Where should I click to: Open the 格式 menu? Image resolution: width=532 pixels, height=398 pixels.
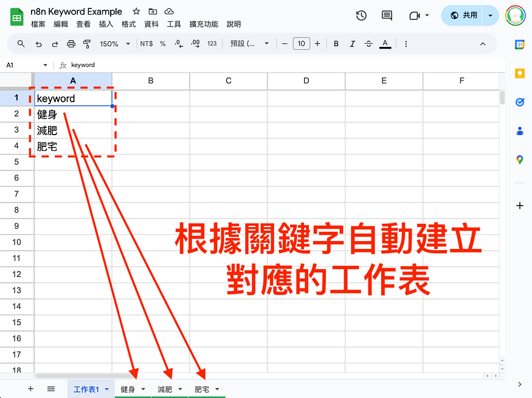pos(128,24)
